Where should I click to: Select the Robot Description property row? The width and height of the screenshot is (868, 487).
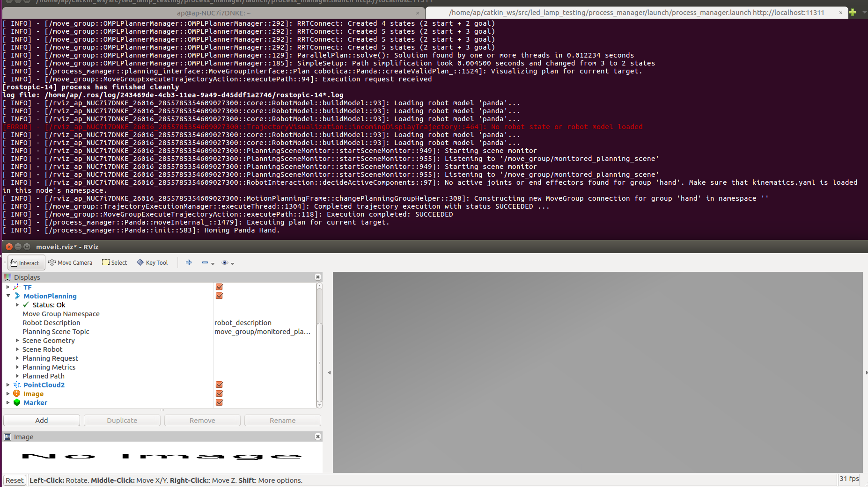click(x=160, y=323)
